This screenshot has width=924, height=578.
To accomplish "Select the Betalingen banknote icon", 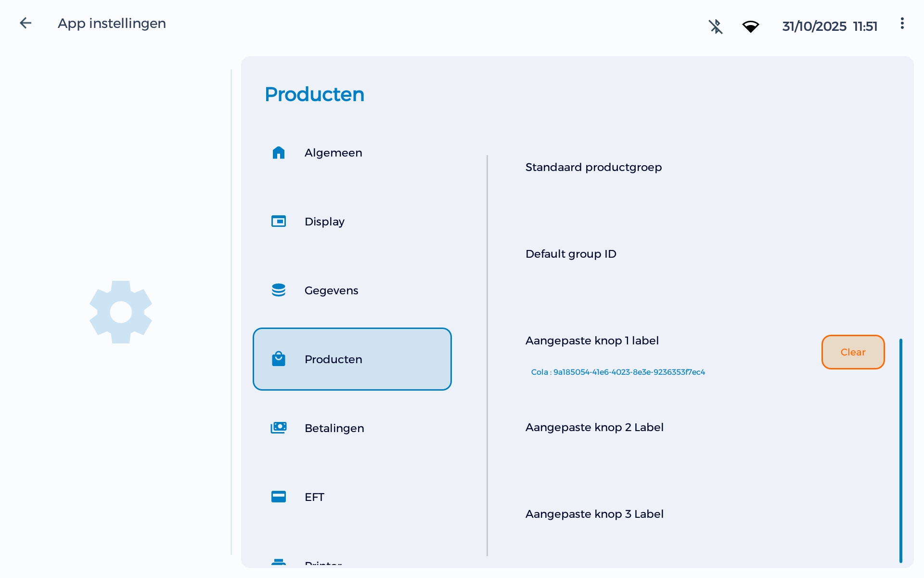I will point(279,428).
